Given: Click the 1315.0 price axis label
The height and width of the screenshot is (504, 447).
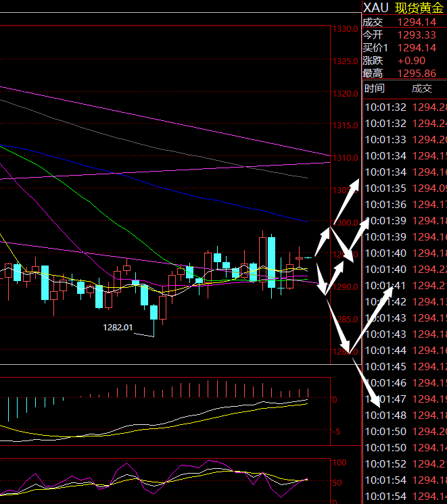Looking at the screenshot, I should [345, 126].
